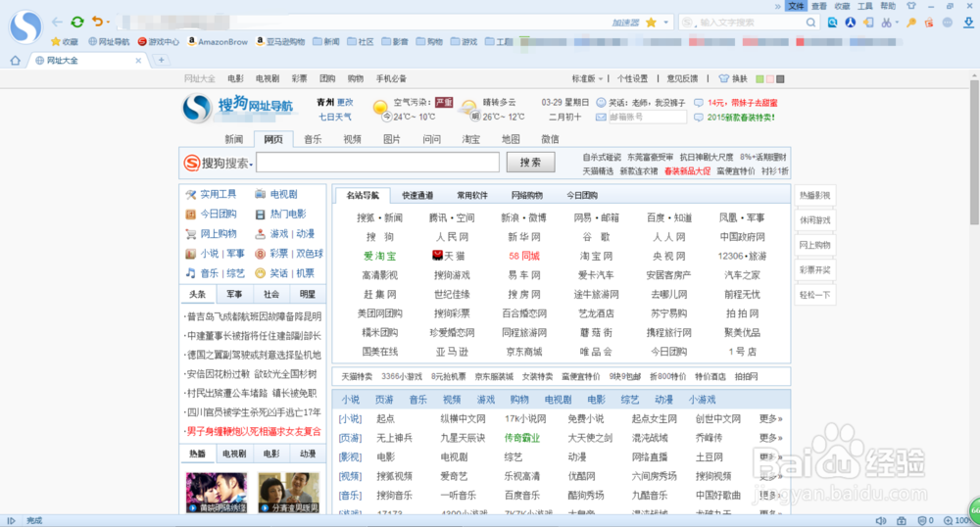Click the 收藏 star on bookmarks bar
Viewport: 980px width, 527px height.
tap(65, 42)
